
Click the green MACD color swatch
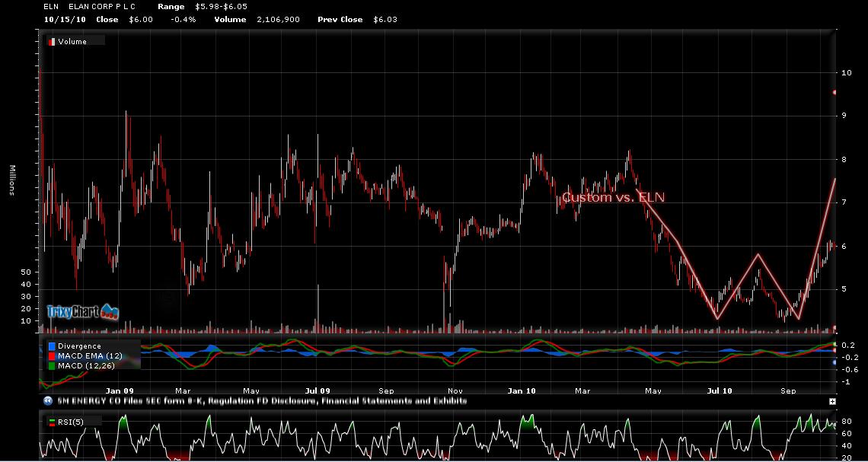tap(51, 366)
